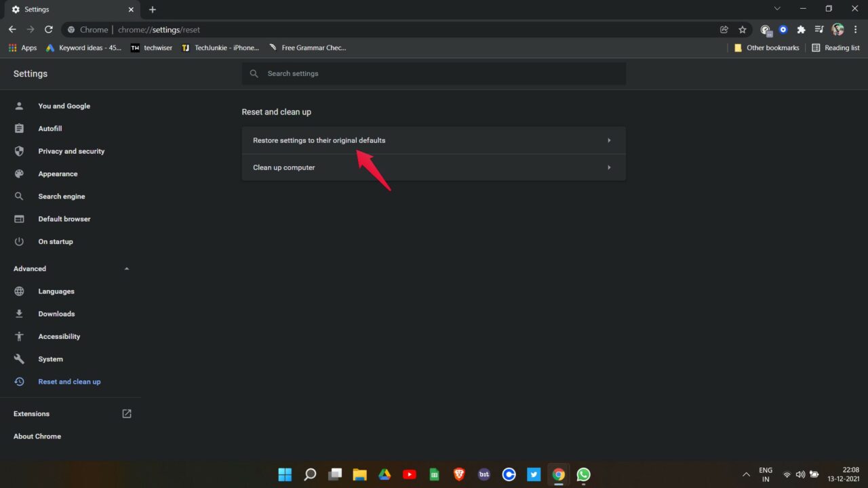Open the About Chrome link

pos(37,436)
